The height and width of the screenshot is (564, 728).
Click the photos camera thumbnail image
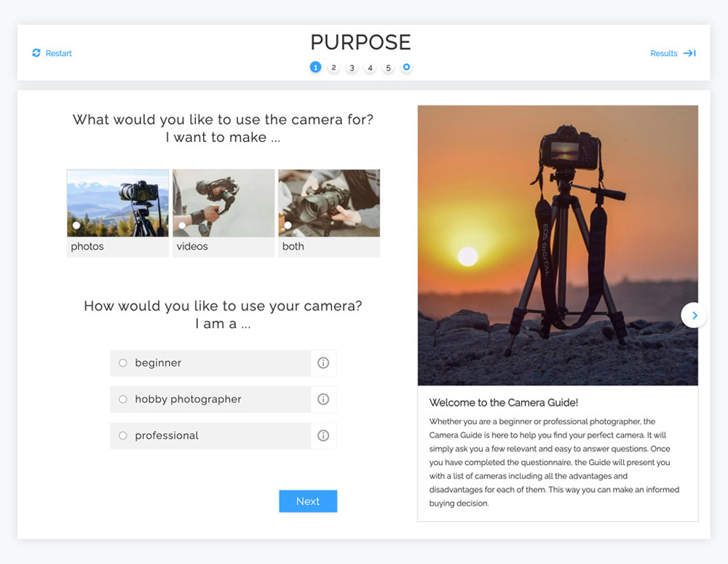pyautogui.click(x=117, y=203)
